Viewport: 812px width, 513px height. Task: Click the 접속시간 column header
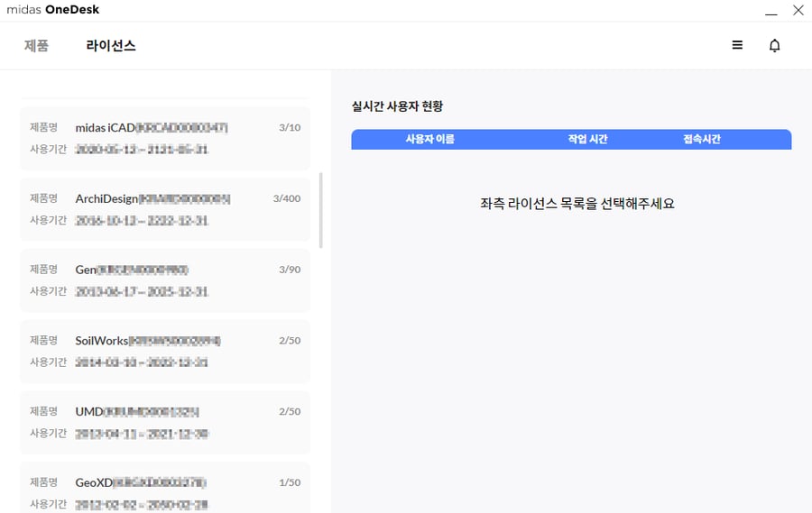click(702, 140)
